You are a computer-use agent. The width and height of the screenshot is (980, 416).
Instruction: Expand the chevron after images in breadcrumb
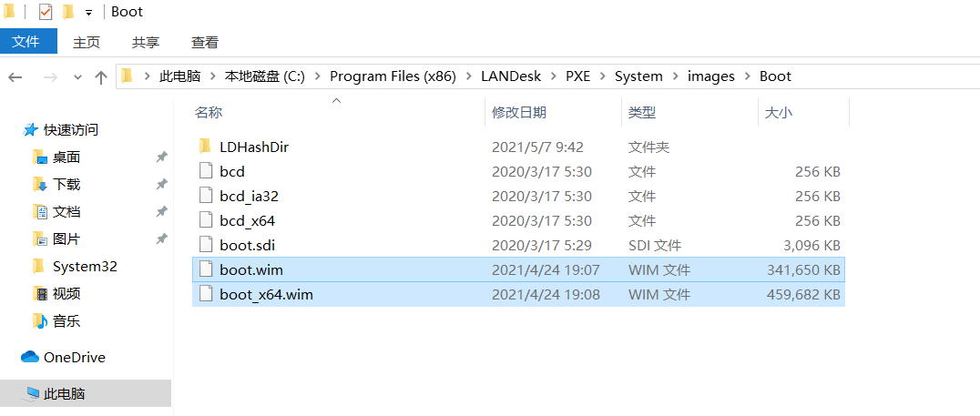pyautogui.click(x=747, y=76)
